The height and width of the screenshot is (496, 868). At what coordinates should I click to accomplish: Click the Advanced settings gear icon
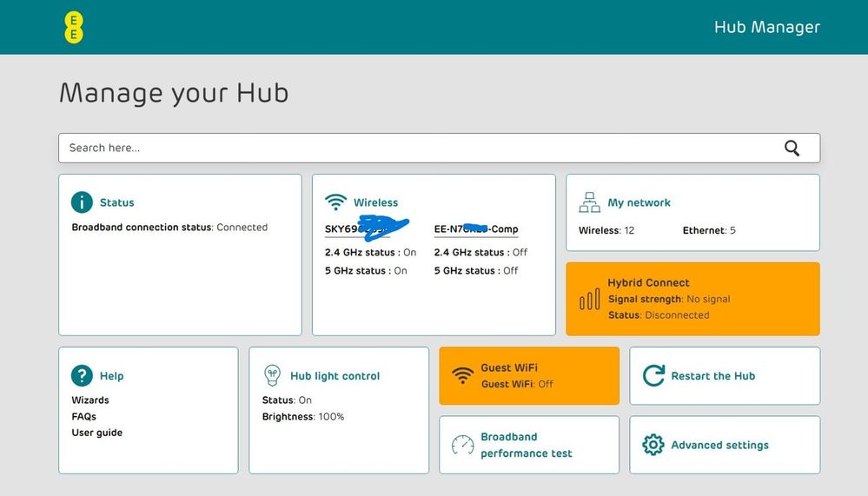(653, 445)
